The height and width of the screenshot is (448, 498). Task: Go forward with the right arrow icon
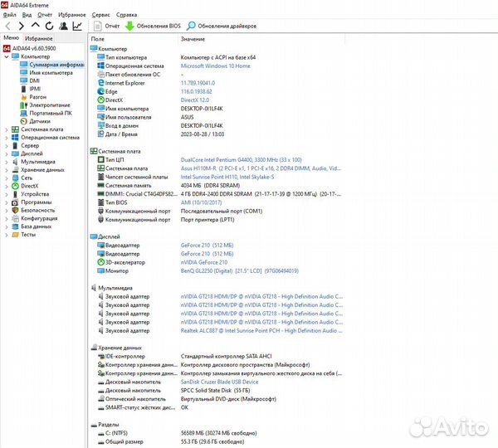coord(21,26)
